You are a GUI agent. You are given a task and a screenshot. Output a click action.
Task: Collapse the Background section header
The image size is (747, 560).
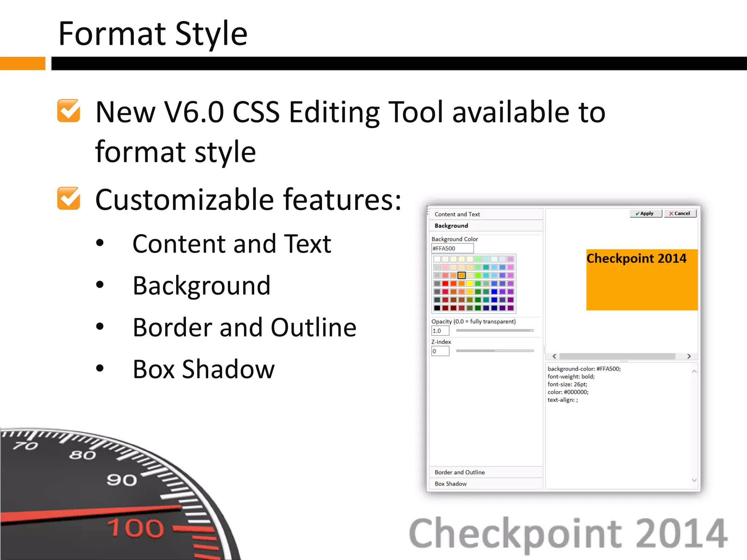pyautogui.click(x=486, y=226)
